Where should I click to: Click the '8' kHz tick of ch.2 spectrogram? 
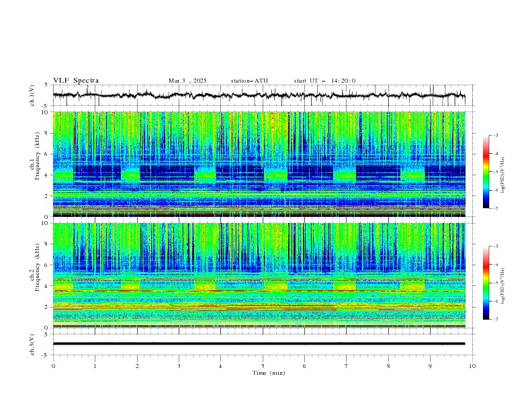point(47,244)
